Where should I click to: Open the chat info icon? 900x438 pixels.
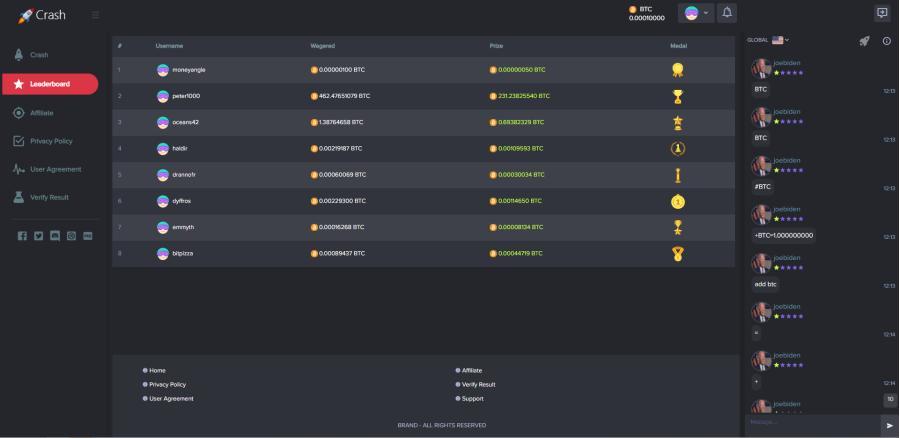[x=886, y=41]
